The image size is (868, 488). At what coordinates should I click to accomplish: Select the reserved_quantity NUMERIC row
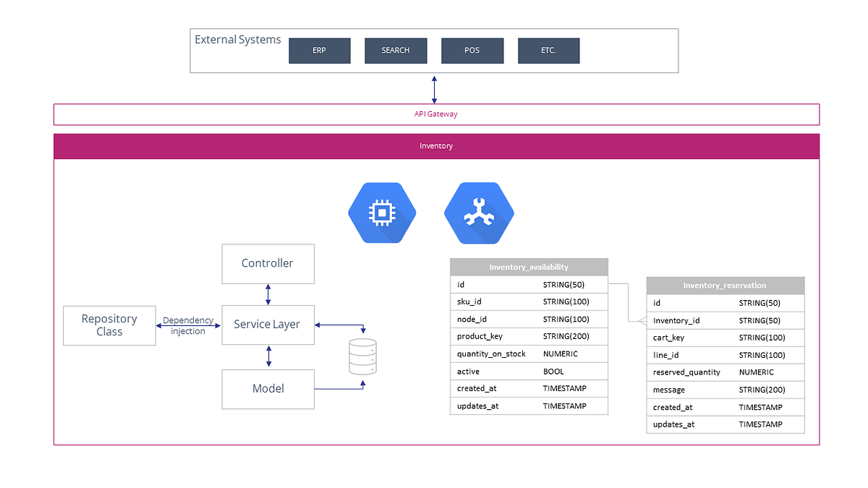[725, 372]
